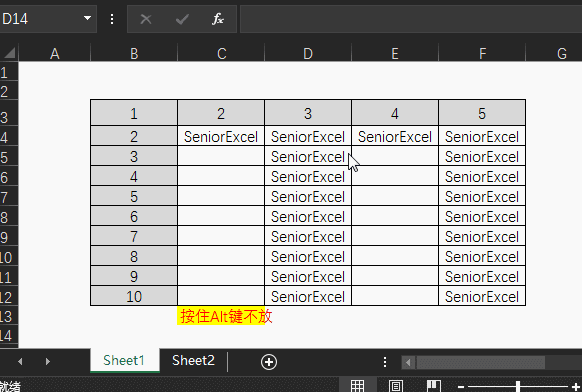Viewport: 582px width, 392px height.
Task: Click the Cancel X formula icon
Action: click(x=146, y=19)
